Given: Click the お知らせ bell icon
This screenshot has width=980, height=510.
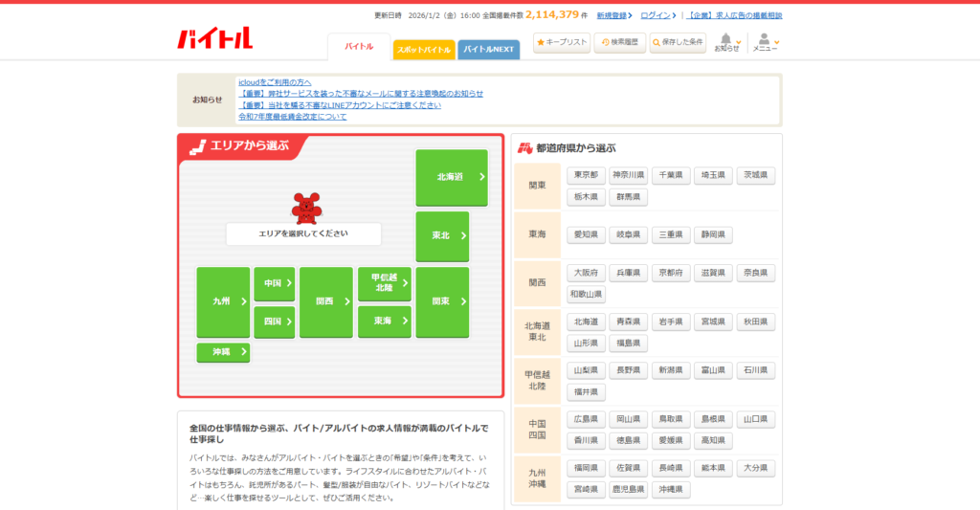Looking at the screenshot, I should coord(726,40).
